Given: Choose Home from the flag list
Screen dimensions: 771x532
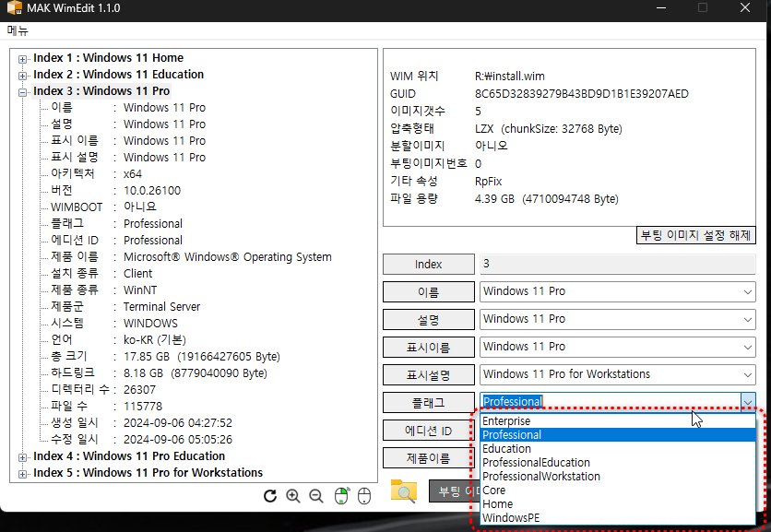Looking at the screenshot, I should tap(618, 503).
